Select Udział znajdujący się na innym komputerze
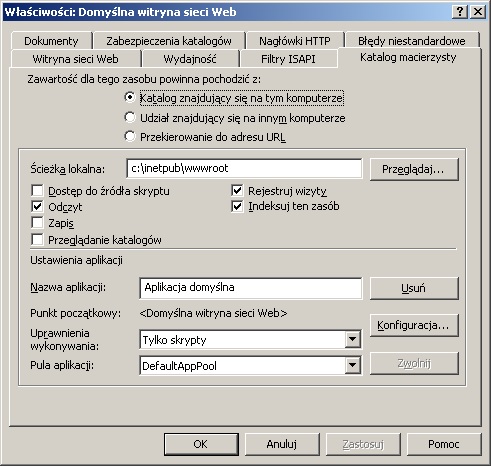The image size is (491, 466). tap(130, 118)
